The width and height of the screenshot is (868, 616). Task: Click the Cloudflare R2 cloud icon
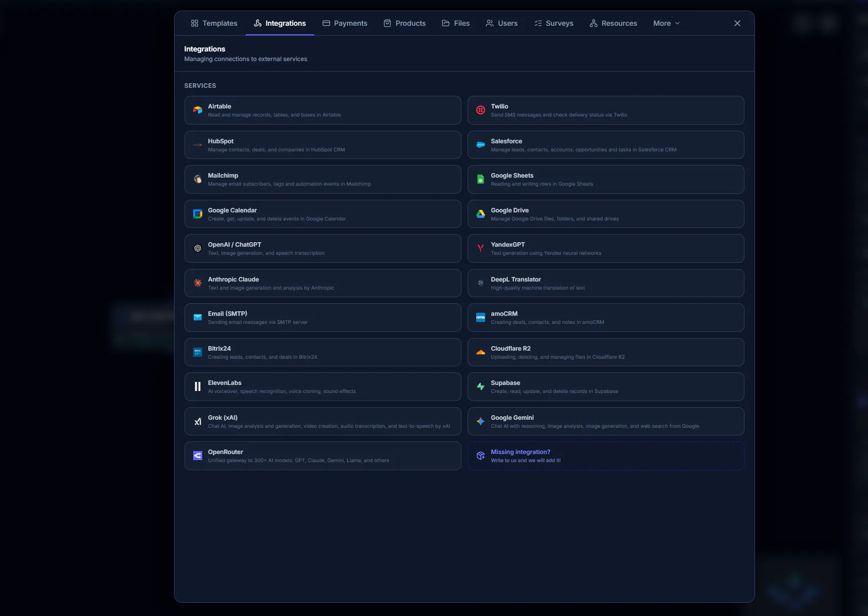click(x=481, y=352)
